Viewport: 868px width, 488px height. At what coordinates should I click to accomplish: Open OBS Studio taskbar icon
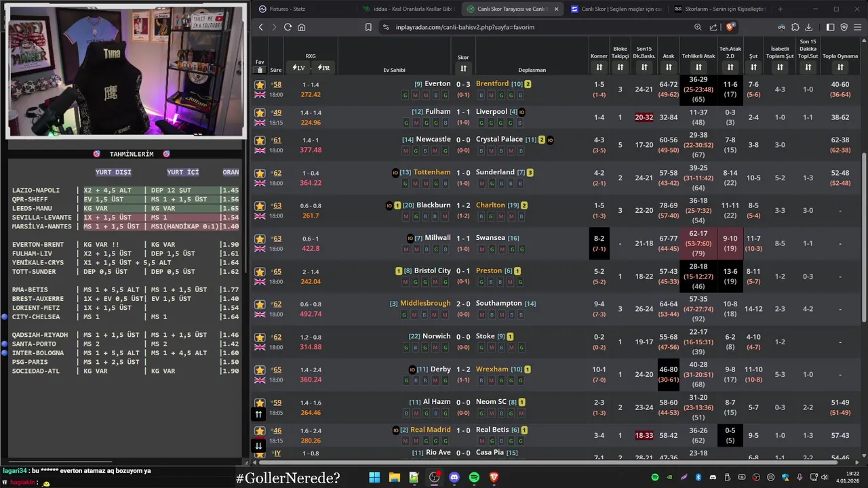pyautogui.click(x=434, y=477)
